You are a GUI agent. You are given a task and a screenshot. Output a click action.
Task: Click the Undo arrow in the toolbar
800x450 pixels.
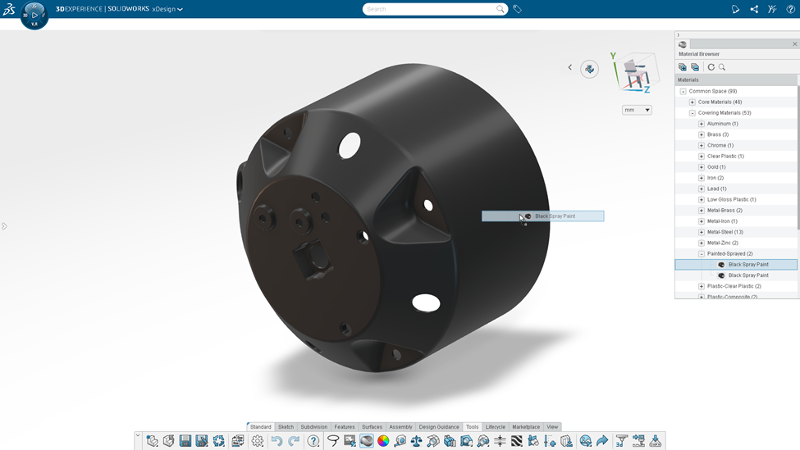[x=277, y=441]
